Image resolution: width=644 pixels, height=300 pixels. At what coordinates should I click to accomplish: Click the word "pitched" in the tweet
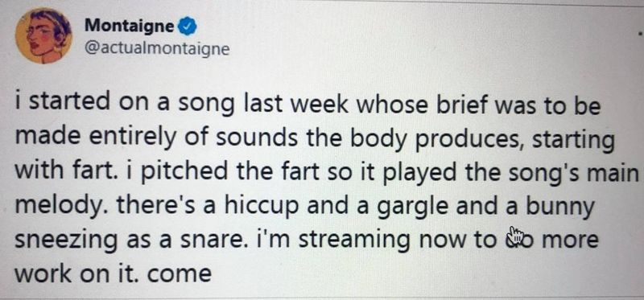(184, 171)
